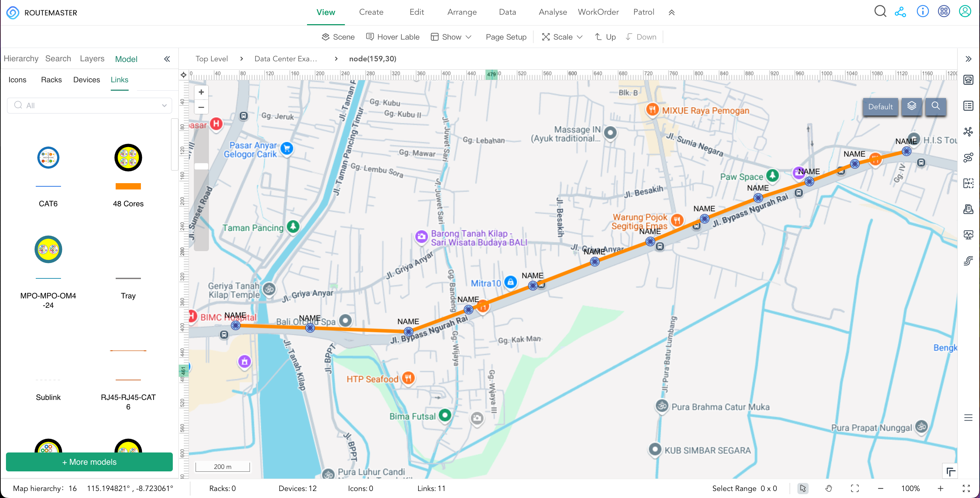Open the monitor chart icon in right sidebar
This screenshot has width=980, height=498.
click(x=968, y=235)
